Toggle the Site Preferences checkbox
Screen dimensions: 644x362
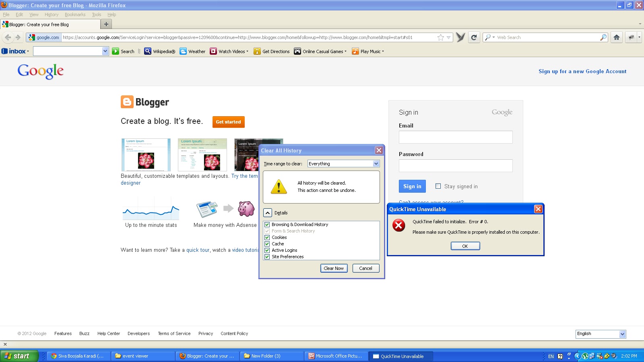(267, 257)
